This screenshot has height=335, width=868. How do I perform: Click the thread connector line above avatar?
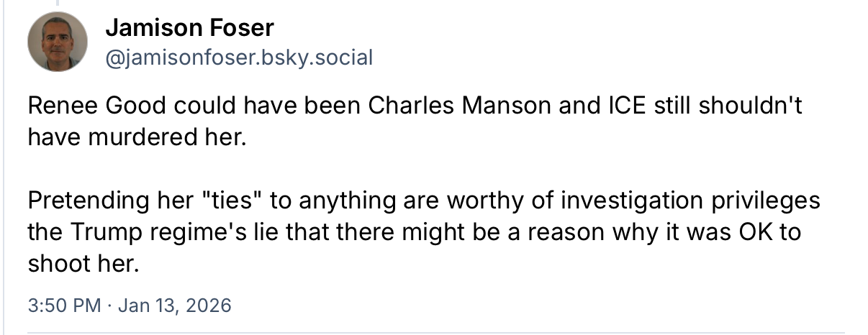click(x=58, y=2)
